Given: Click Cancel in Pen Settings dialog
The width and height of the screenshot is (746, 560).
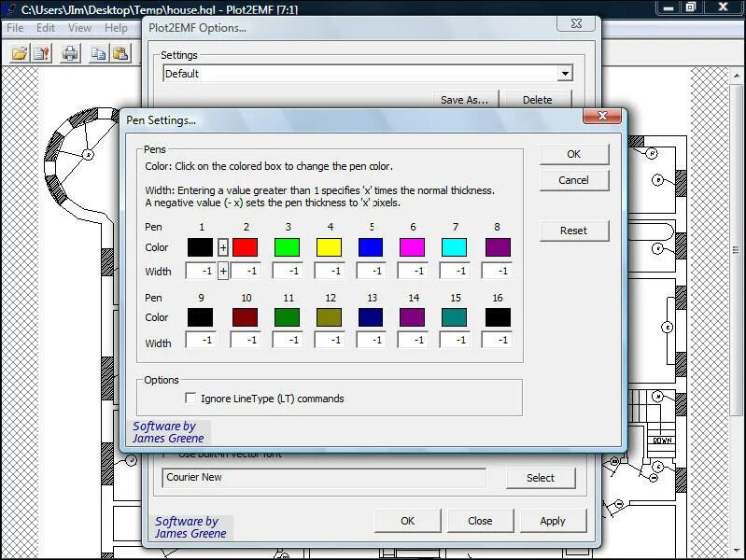Looking at the screenshot, I should (574, 180).
